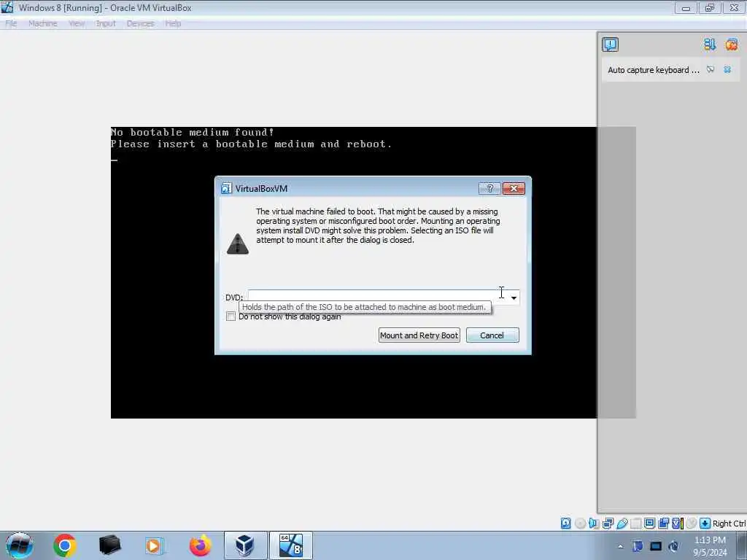Open the Windows Start menu
This screenshot has height=560, width=747.
tap(20, 545)
